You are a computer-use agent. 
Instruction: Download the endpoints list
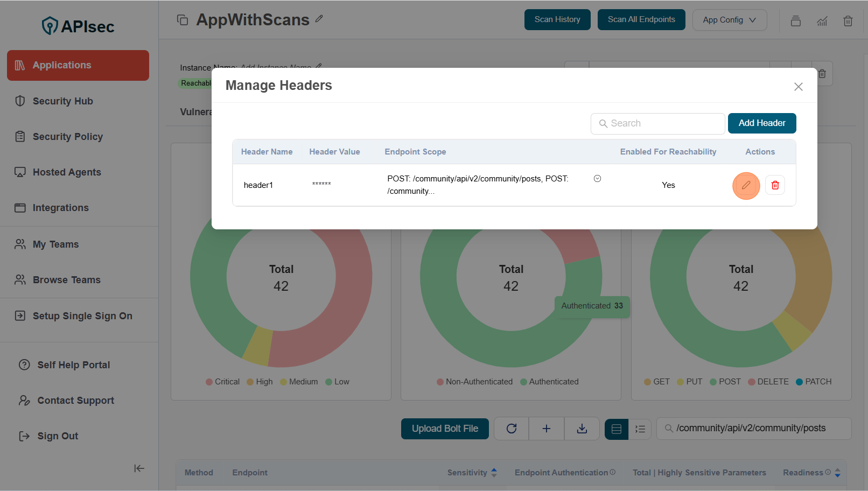pos(582,428)
